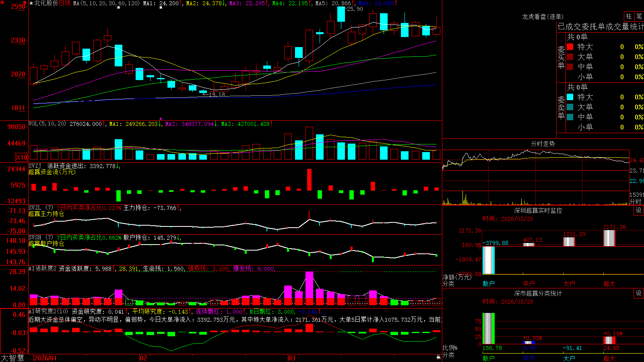Viewport: 644px width, 362px height.
Task: Click the 超赢资金流(万元) yellow label
Action: [52, 172]
